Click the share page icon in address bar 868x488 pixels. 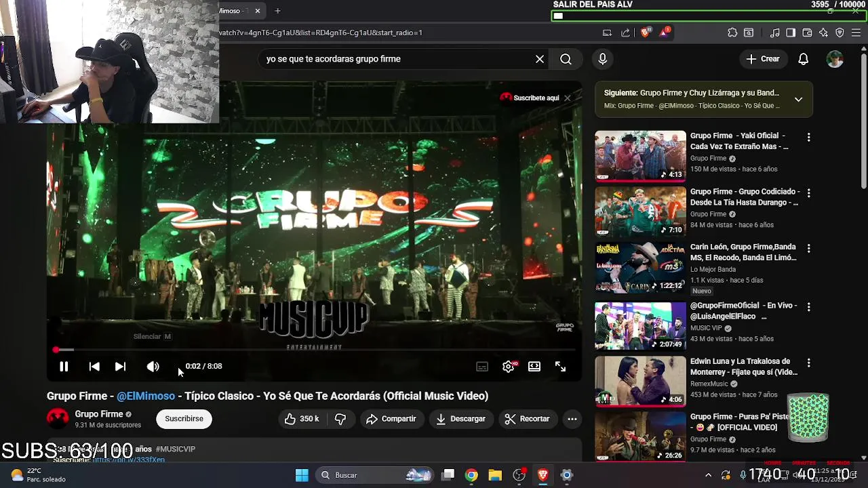coord(625,33)
